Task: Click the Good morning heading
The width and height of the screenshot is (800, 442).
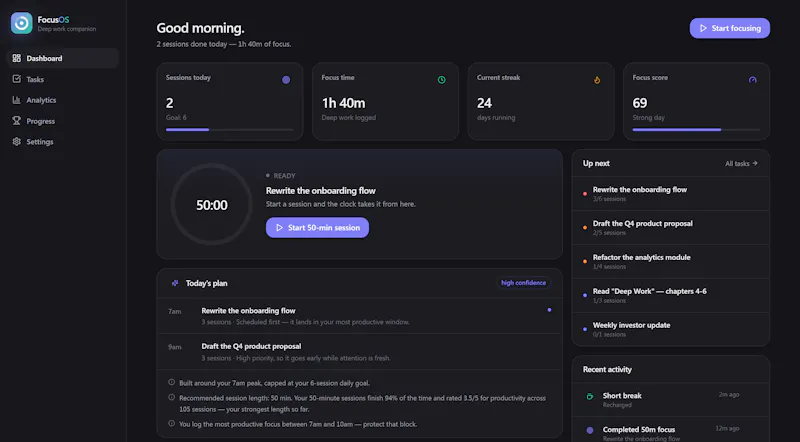Action: pos(200,28)
